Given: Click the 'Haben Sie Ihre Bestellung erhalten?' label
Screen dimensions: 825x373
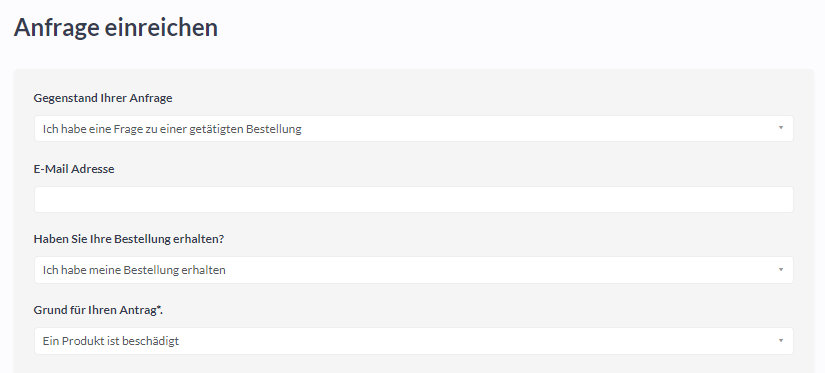Looking at the screenshot, I should pyautogui.click(x=128, y=239).
